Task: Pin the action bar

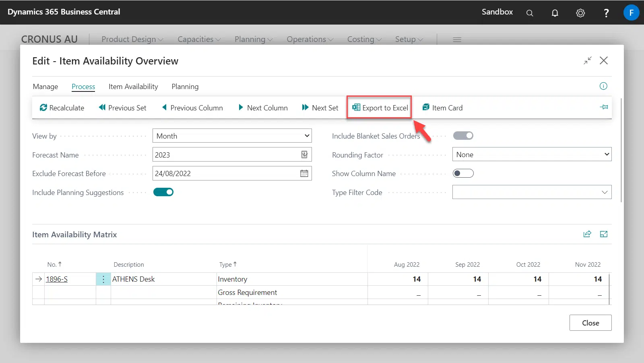Action: click(x=604, y=107)
